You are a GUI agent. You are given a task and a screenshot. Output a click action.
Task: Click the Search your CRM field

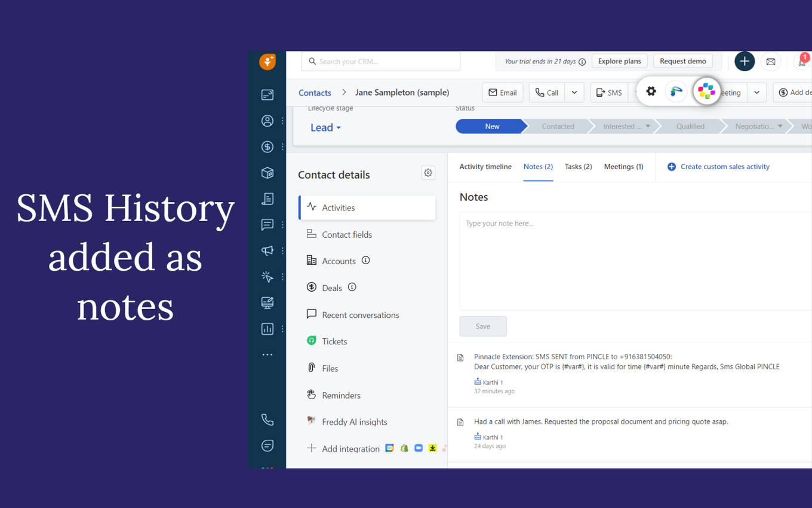[x=381, y=62]
